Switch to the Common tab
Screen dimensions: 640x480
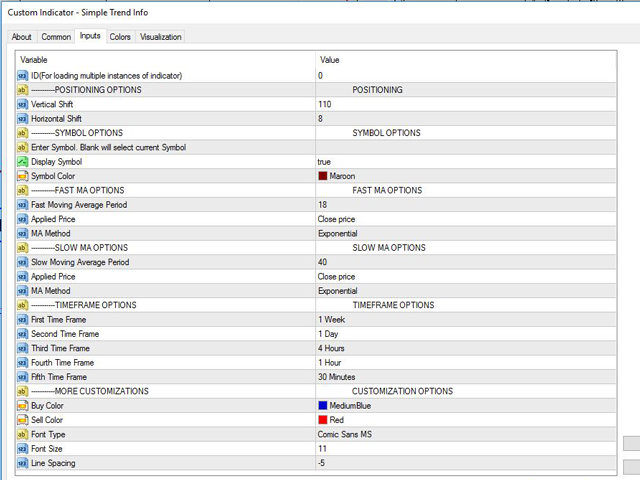(56, 37)
